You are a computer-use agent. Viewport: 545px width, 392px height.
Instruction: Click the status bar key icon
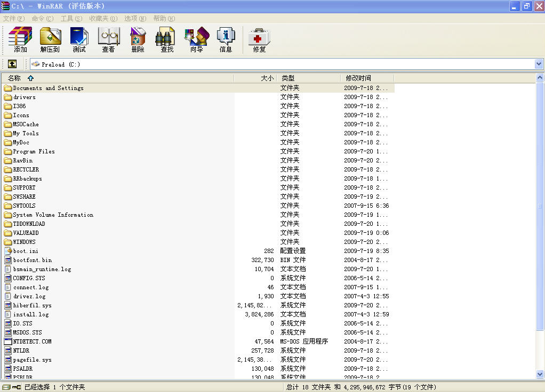tap(17, 387)
